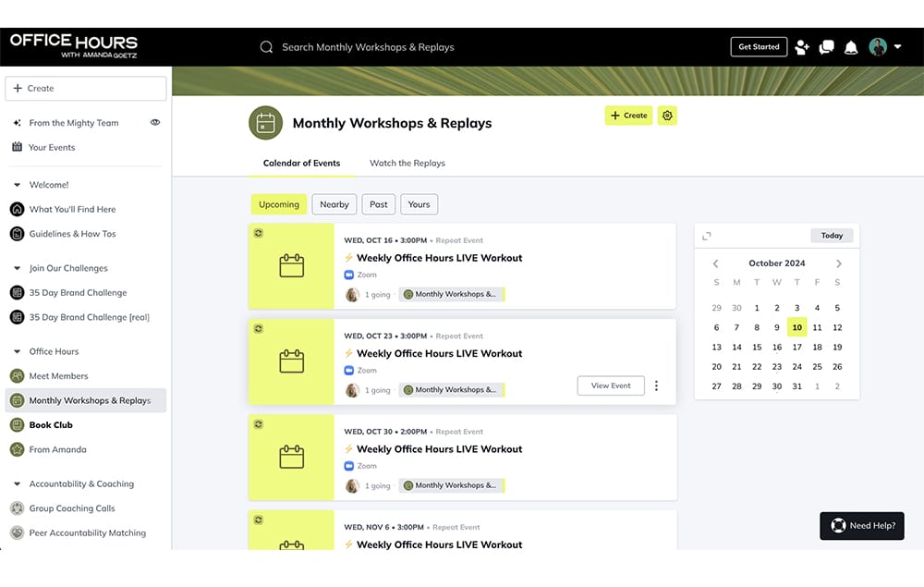The width and height of the screenshot is (924, 587).
Task: Collapse the Office Hours section
Action: [x=17, y=352]
